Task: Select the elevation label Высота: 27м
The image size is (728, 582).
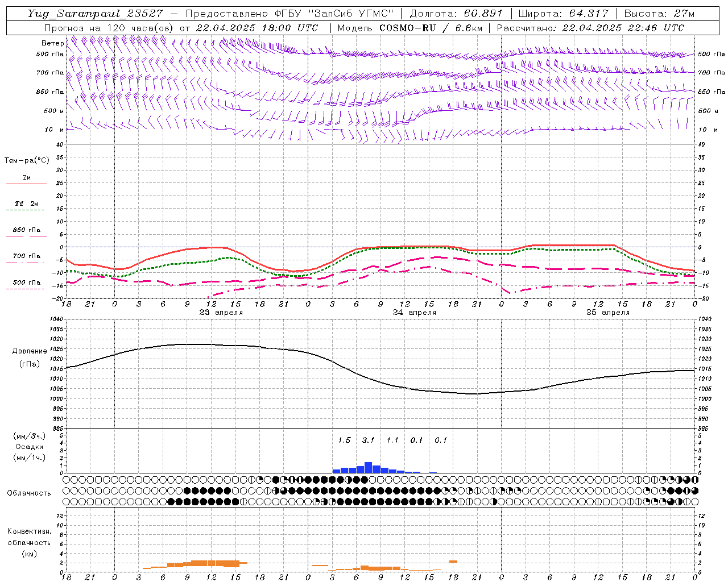Action: (x=659, y=14)
